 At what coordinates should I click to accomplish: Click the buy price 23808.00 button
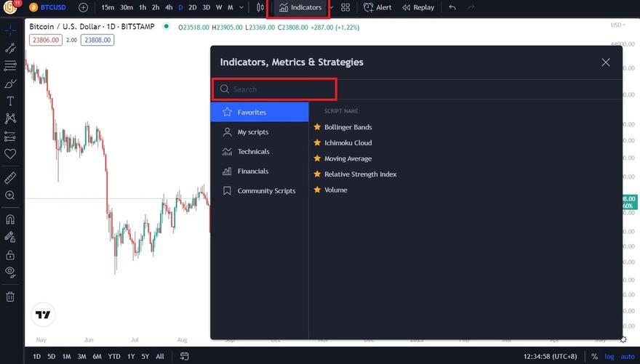97,40
